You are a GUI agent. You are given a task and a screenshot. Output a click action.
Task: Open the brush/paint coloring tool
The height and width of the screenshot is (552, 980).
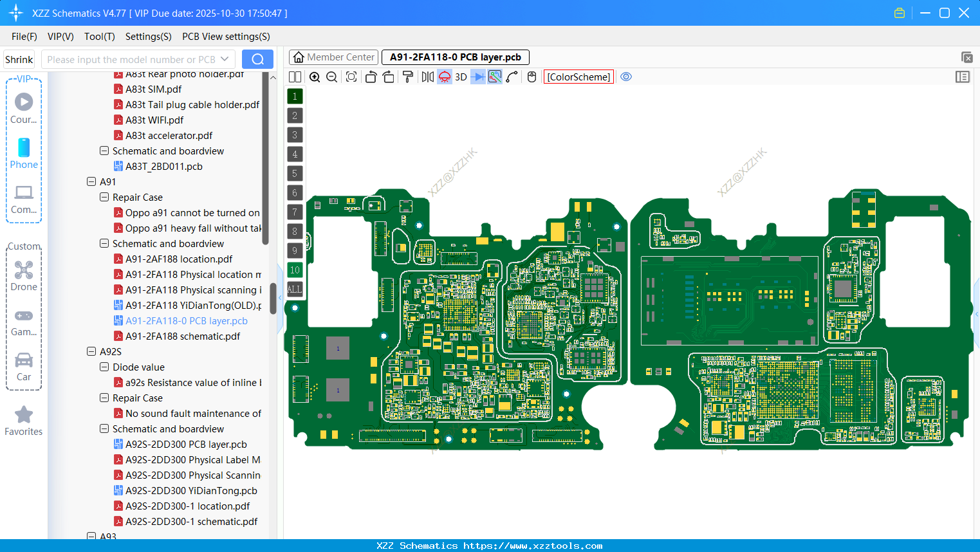click(x=408, y=77)
